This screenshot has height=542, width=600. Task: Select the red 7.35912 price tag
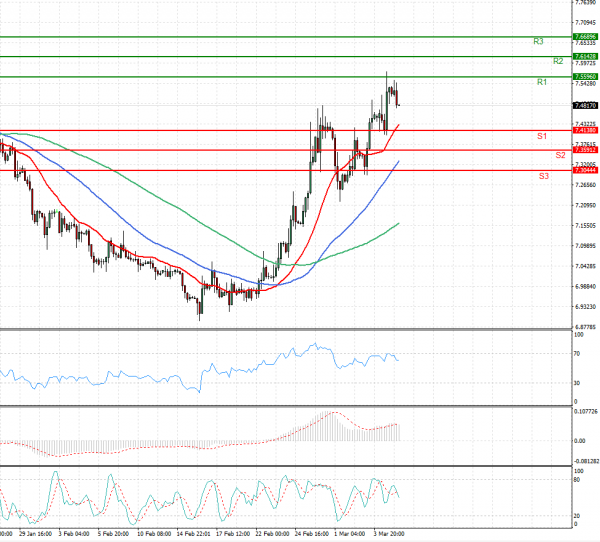point(585,150)
